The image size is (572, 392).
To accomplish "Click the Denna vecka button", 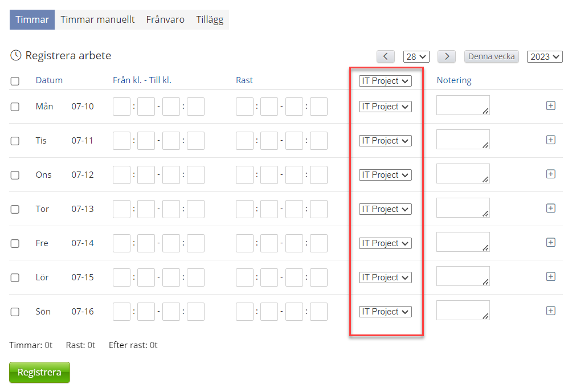I will [x=492, y=56].
